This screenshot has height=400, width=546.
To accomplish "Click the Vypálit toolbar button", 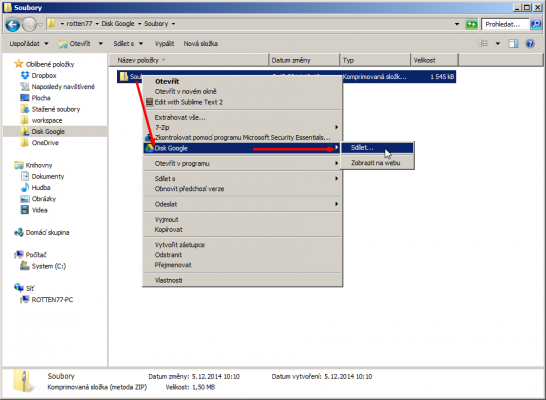I will click(x=164, y=44).
